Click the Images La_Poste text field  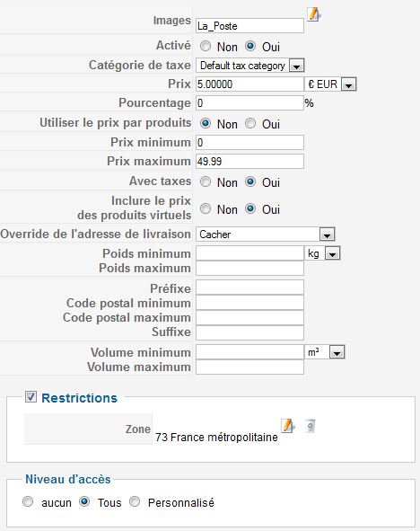tap(249, 26)
